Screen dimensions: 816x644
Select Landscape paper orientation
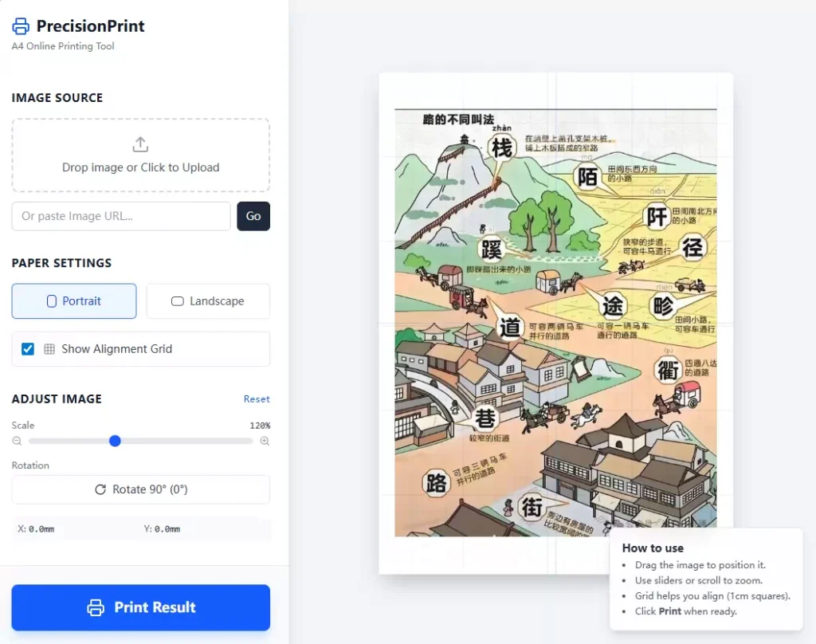(x=208, y=301)
